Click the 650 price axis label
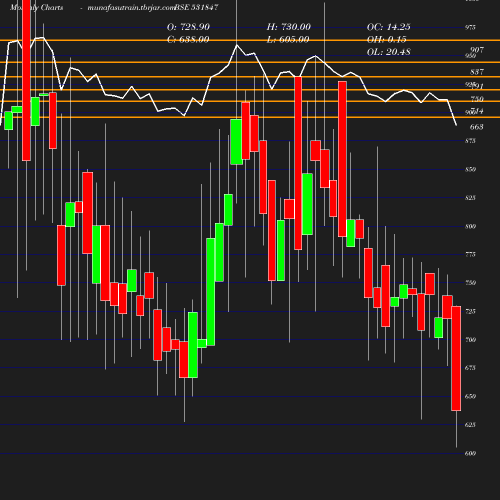The image size is (500, 500). 470,397
